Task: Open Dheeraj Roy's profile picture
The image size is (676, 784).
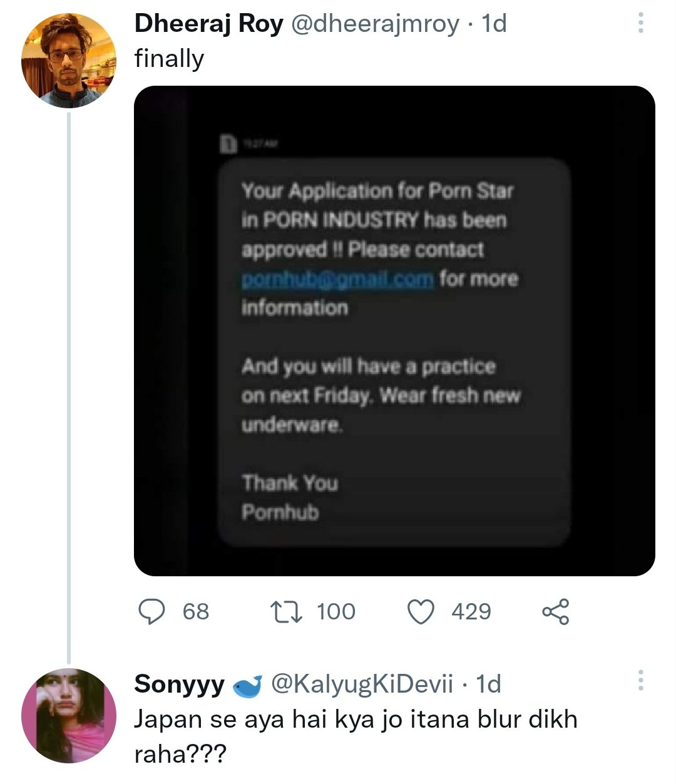Action: 69,60
